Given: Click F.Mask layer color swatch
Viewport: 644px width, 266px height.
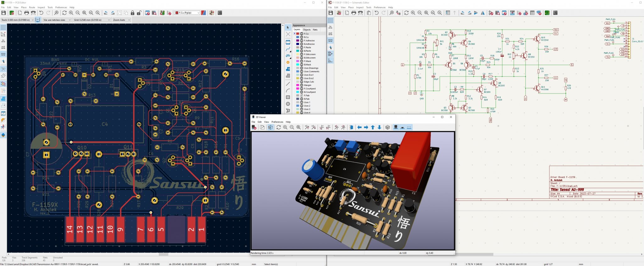Looking at the screenshot, I should click(298, 61).
